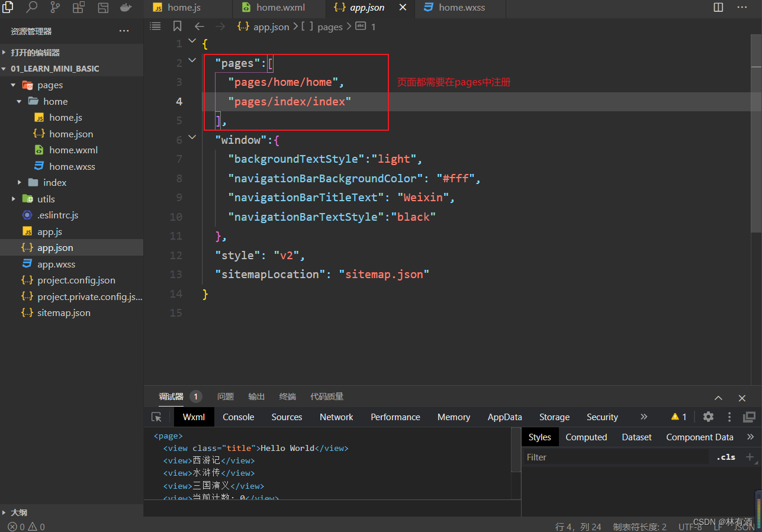Close the debugger panel

[x=742, y=398]
